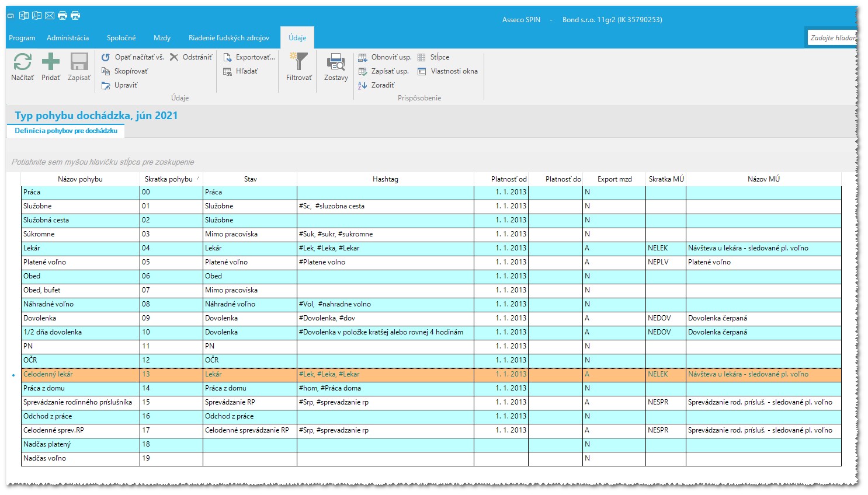Image resolution: width=868 pixels, height=495 pixels.
Task: Click the Stav column header
Action: click(250, 179)
